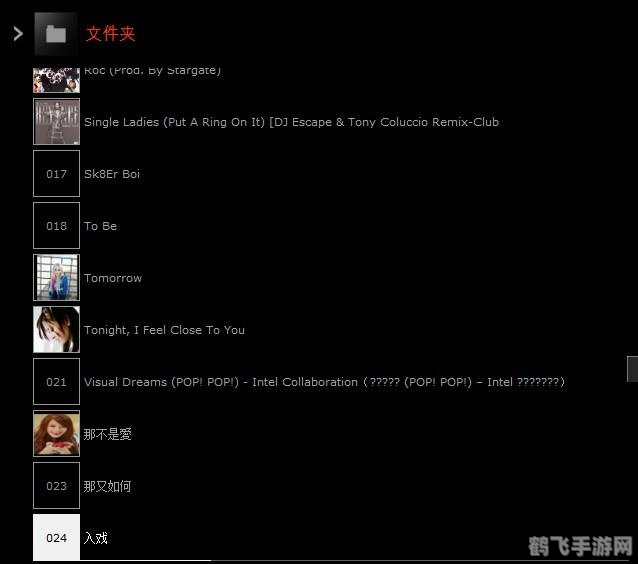
Task: Select the 017 track number box
Action: point(56,174)
